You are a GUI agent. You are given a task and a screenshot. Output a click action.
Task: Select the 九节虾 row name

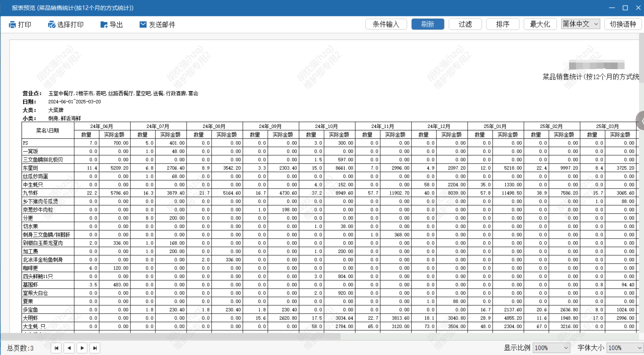click(48, 193)
